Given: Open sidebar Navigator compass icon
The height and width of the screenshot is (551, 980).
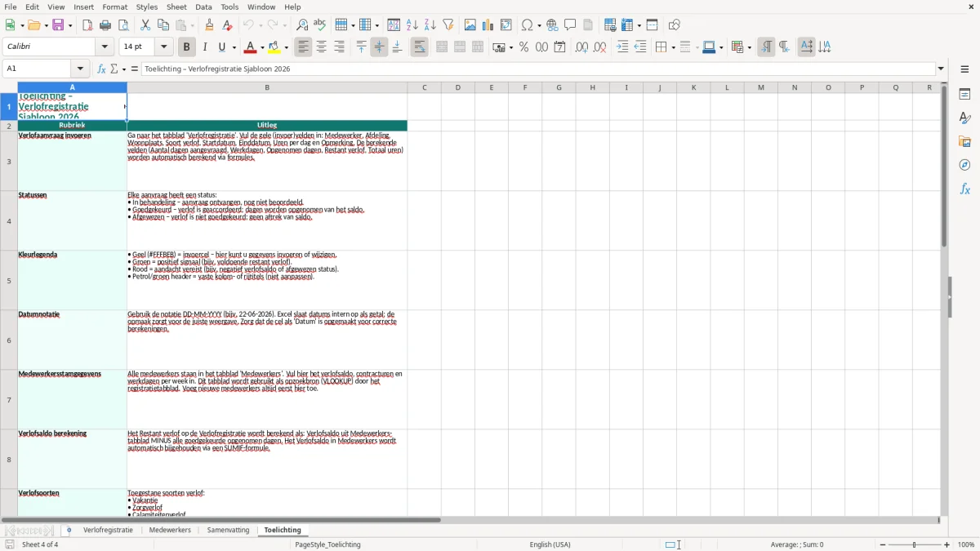Looking at the screenshot, I should (x=964, y=166).
